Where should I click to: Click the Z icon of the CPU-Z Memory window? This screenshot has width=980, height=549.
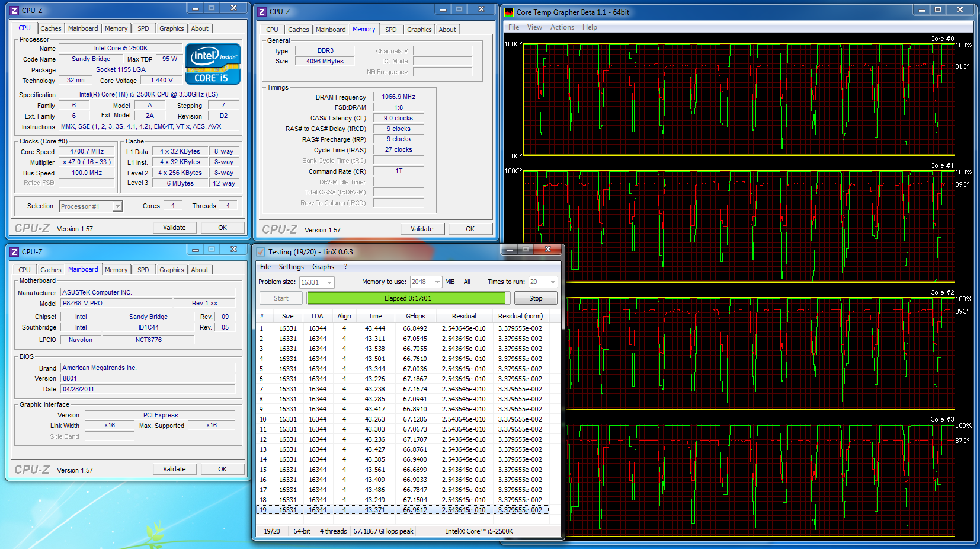[x=262, y=11]
